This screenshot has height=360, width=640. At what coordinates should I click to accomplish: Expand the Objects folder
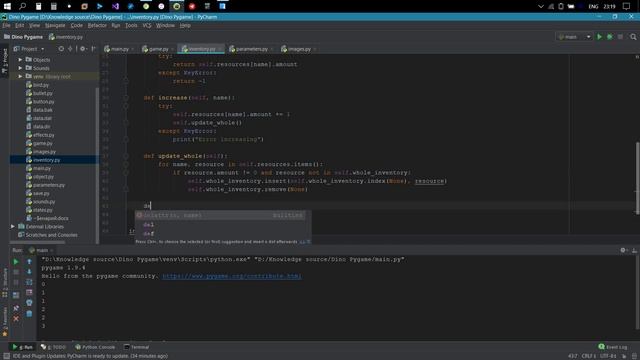[x=20, y=60]
